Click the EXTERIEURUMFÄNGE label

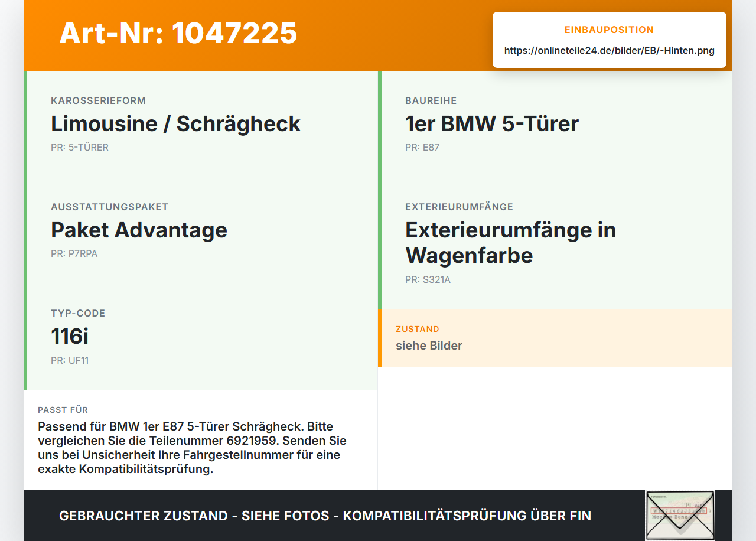click(x=459, y=207)
